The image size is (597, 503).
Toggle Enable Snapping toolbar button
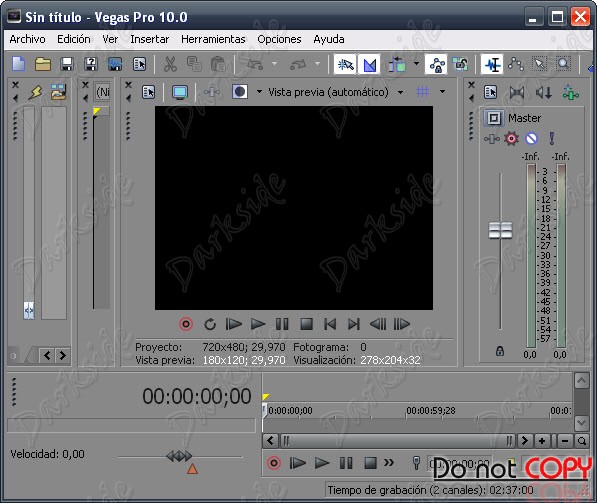pos(345,64)
